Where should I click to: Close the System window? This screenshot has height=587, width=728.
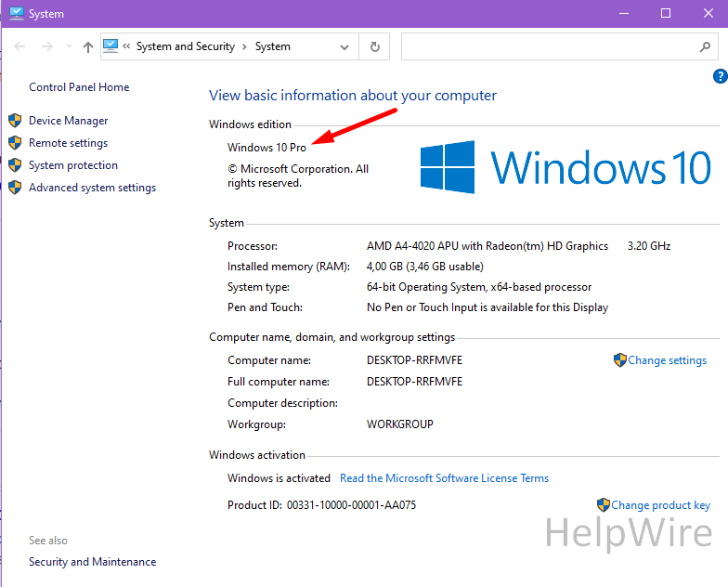708,13
